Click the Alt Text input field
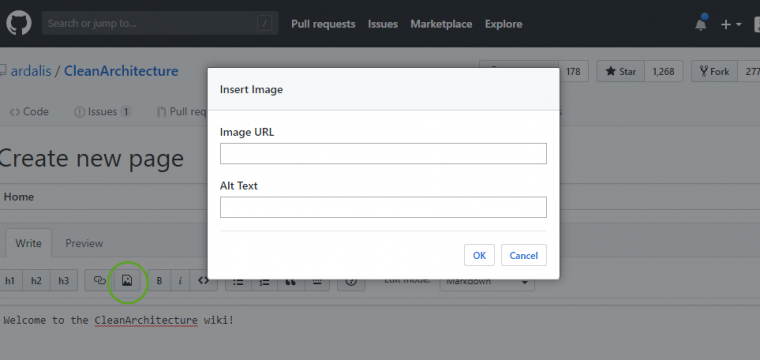760x360 pixels. coord(383,207)
